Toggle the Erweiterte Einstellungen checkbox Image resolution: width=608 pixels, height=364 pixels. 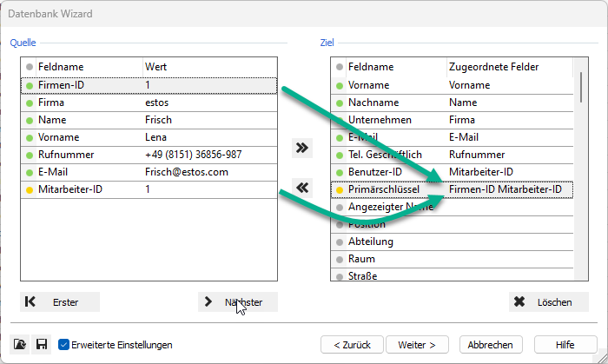point(63,345)
